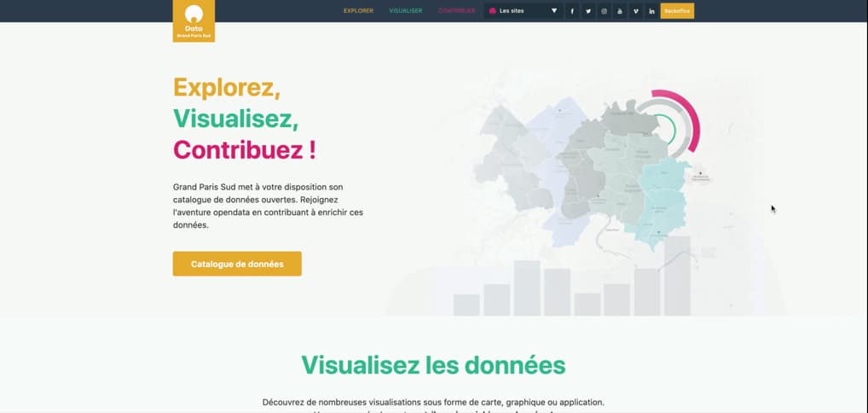Click the Catalogue de données button
The height and width of the screenshot is (413, 868).
click(237, 264)
